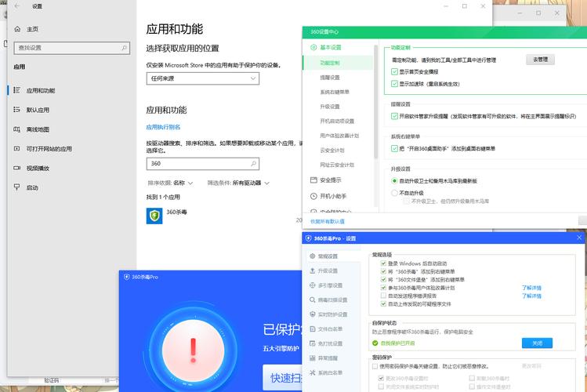Click the back arrow in Settings window
Screen dimensions: 587x392
point(16,6)
